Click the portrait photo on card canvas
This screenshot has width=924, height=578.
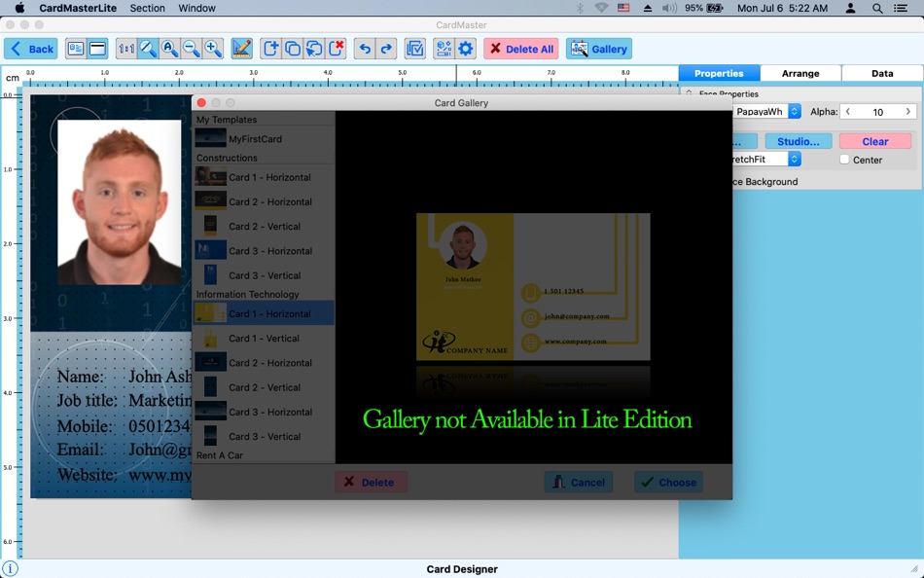pos(119,202)
